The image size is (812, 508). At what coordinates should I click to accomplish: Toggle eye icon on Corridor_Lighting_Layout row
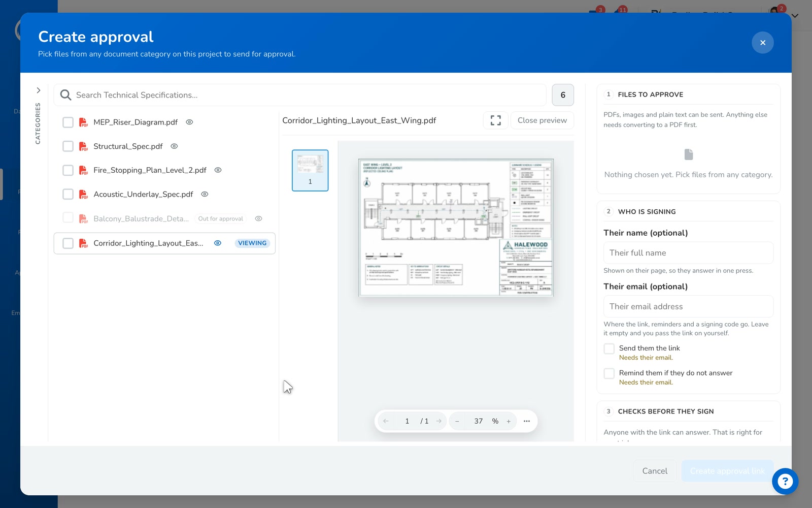[218, 243]
